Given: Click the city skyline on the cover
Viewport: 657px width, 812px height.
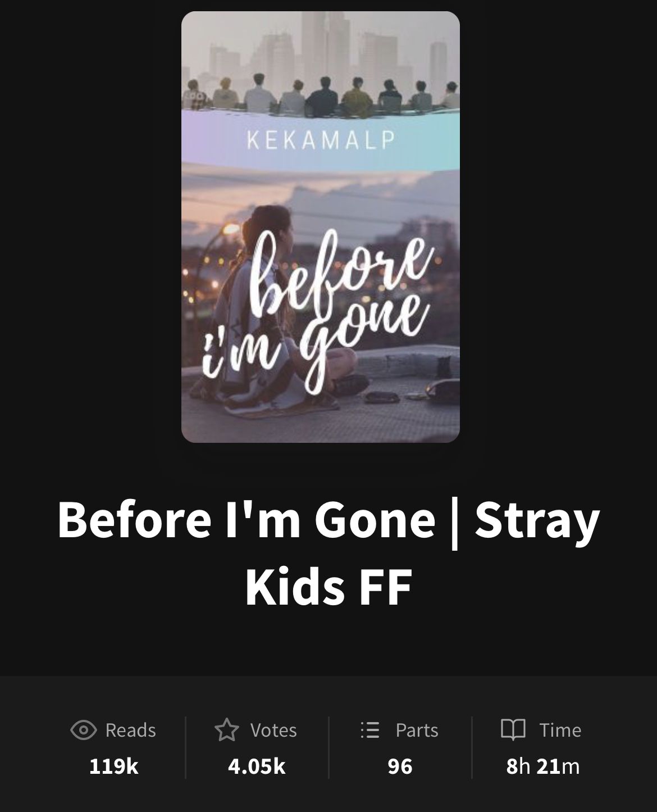Looking at the screenshot, I should (x=321, y=48).
